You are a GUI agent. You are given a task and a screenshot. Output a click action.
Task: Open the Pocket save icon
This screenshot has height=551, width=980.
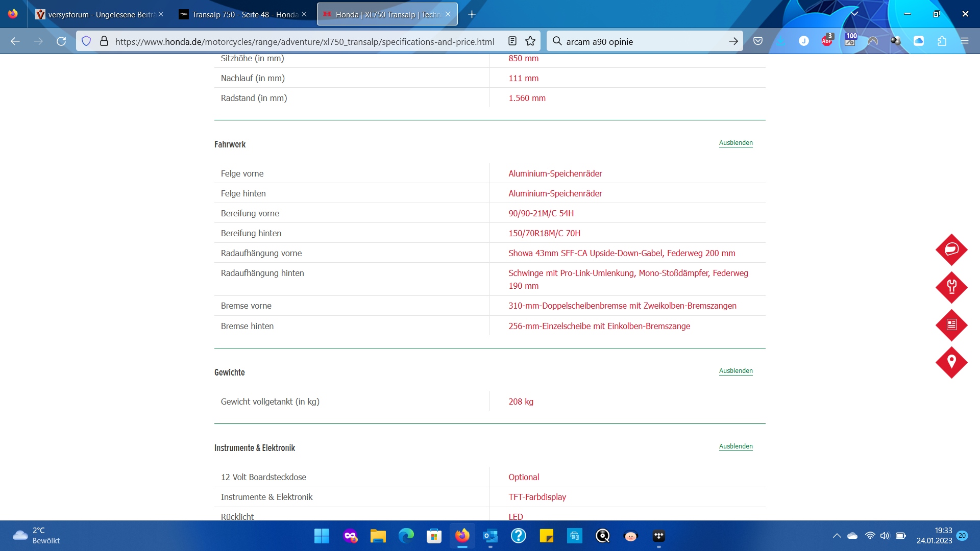coord(758,41)
